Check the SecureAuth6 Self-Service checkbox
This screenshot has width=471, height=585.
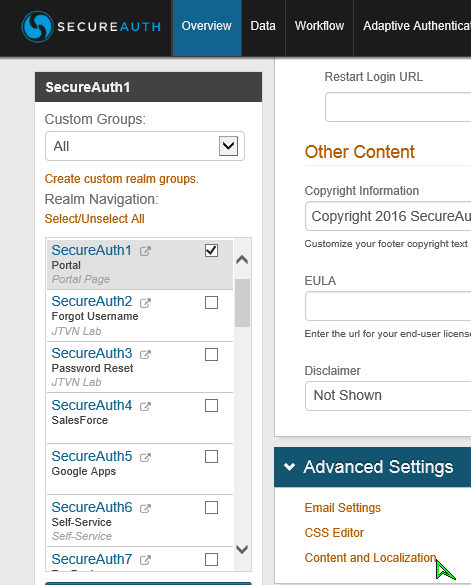211,508
